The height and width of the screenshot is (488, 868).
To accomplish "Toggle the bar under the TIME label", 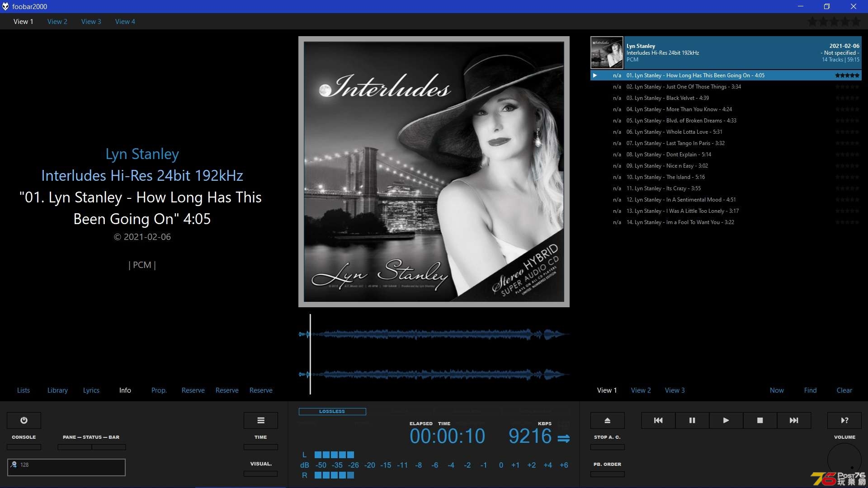I will click(261, 447).
